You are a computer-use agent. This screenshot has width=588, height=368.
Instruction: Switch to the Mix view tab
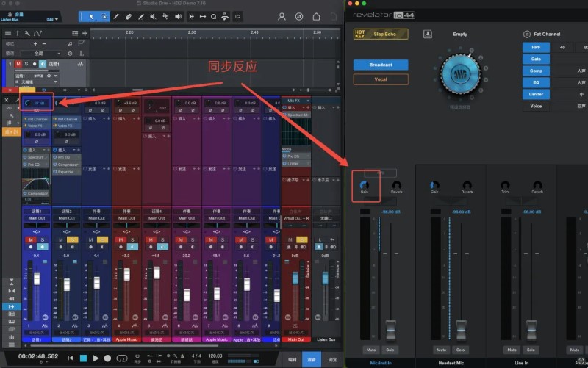pyautogui.click(x=312, y=359)
